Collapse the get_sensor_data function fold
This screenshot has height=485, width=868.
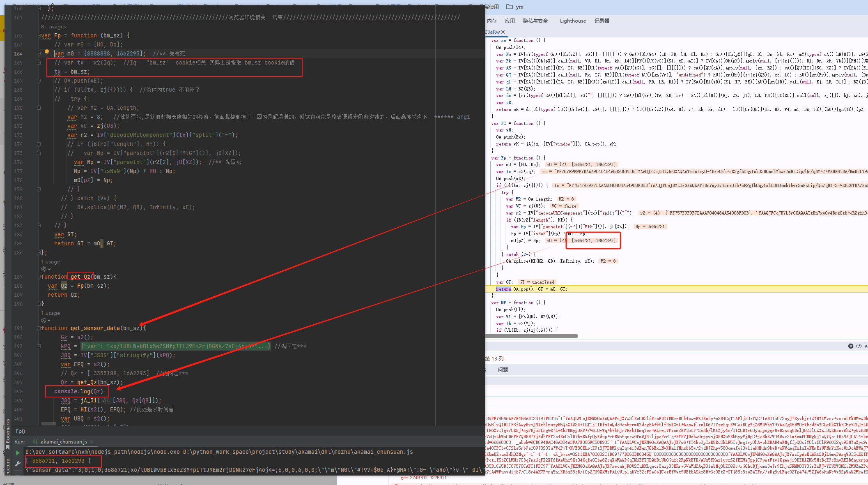click(x=39, y=328)
